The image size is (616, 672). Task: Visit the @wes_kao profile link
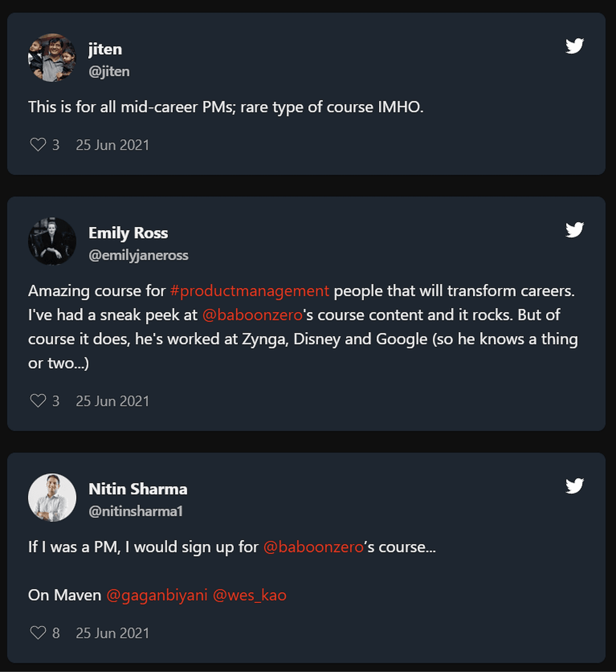pos(249,595)
